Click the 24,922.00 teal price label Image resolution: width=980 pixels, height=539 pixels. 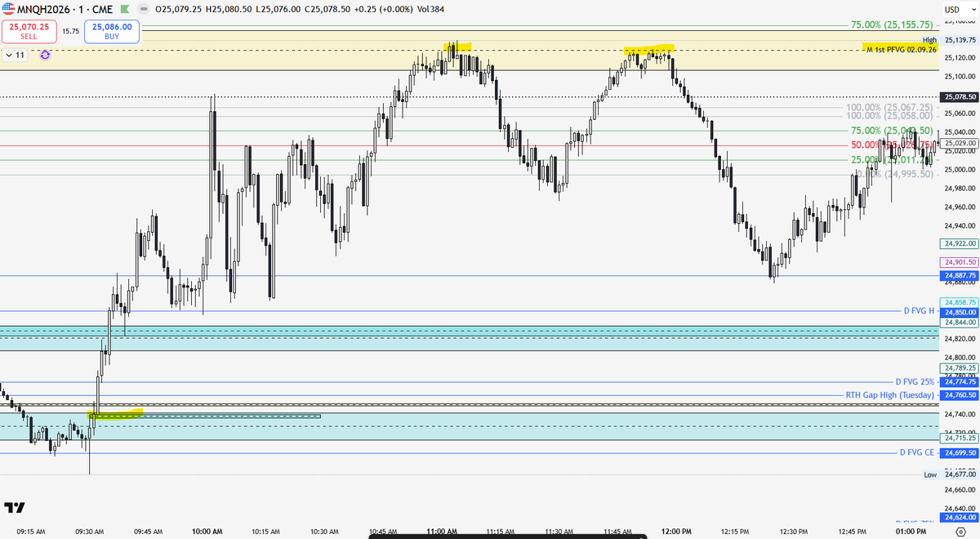pyautogui.click(x=960, y=243)
